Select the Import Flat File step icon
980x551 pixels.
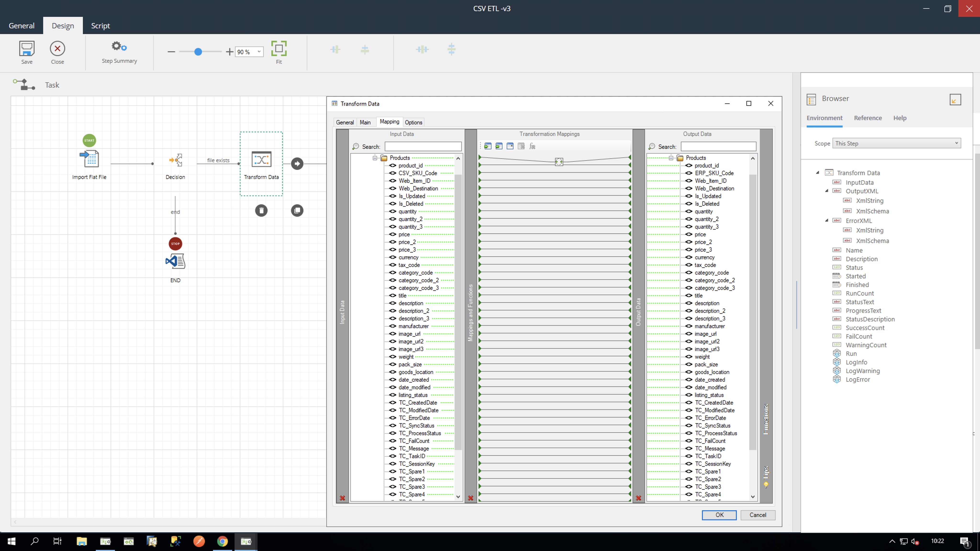(x=89, y=159)
